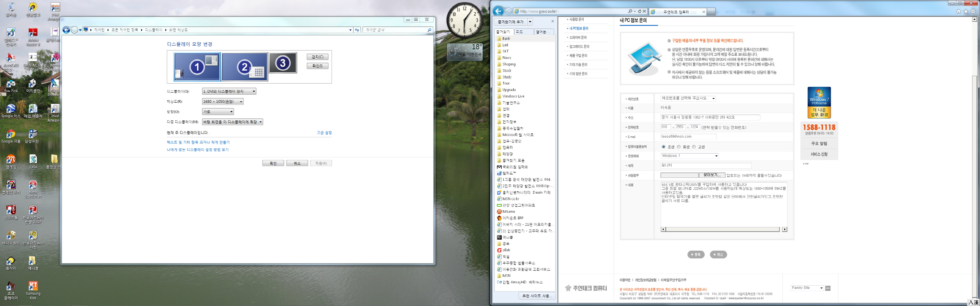Select the 초급 skill level radio button
Image resolution: width=980 pixels, height=306 pixels.
point(663,147)
